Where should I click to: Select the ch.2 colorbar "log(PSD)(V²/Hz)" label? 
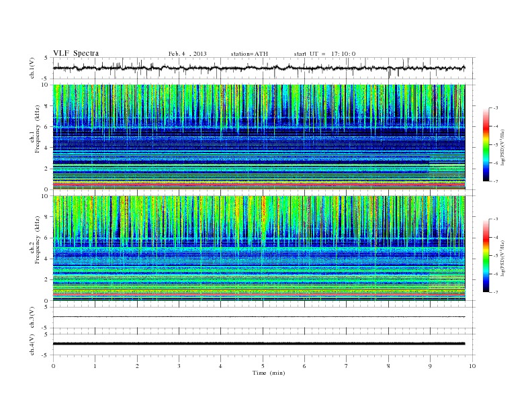tap(503, 258)
